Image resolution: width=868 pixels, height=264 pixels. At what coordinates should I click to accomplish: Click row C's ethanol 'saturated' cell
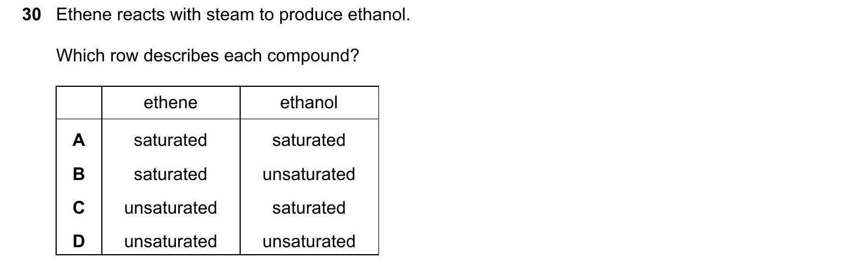pos(308,208)
